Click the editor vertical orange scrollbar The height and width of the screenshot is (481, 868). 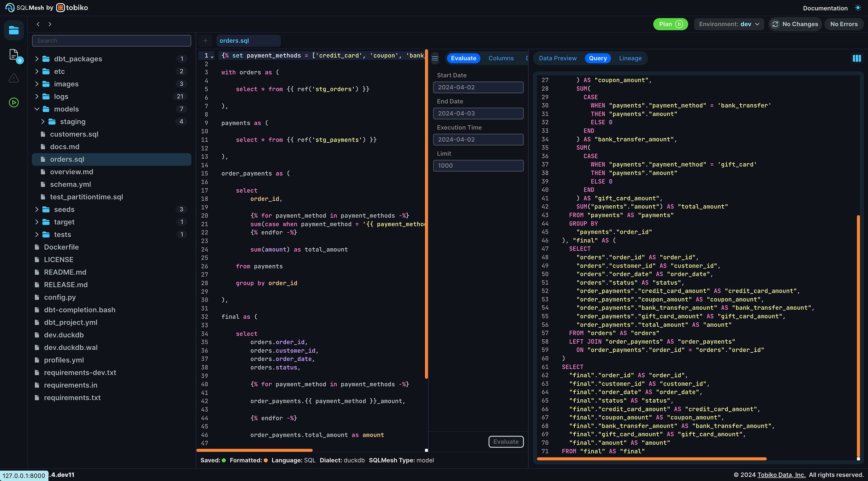tap(426, 214)
